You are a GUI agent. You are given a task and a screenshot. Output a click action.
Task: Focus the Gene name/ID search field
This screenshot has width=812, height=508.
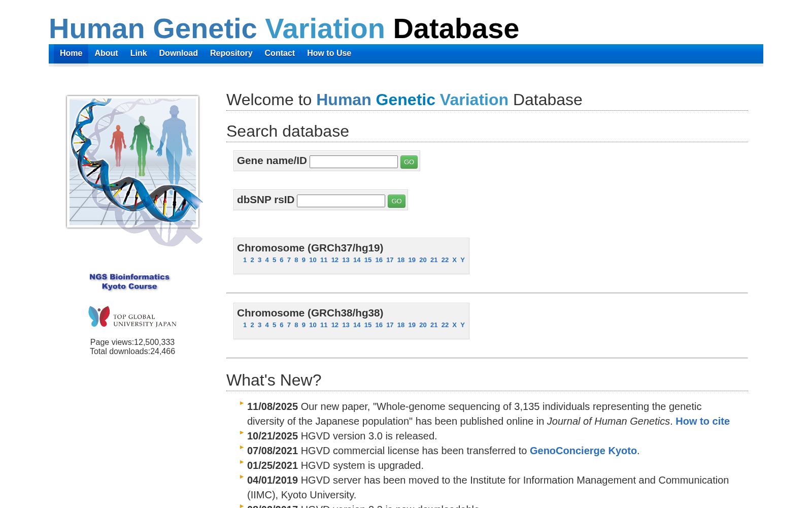[x=354, y=162]
